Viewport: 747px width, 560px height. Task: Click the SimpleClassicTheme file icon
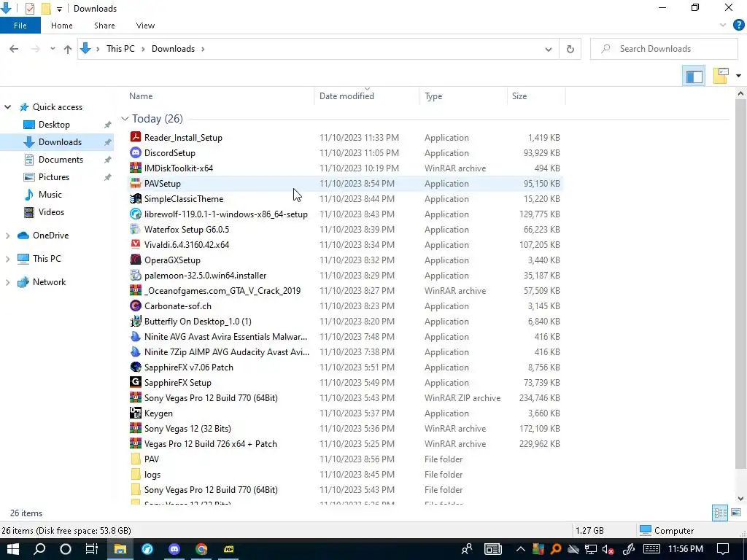[x=136, y=198]
